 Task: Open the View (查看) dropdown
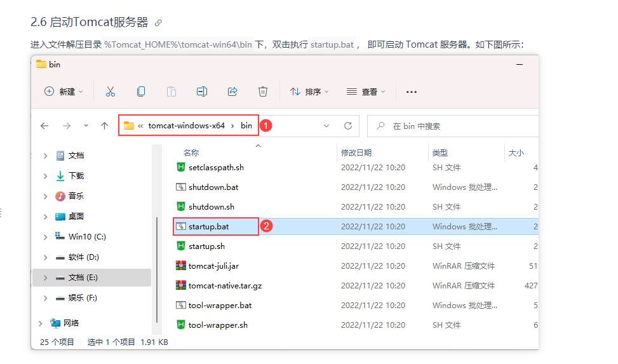coord(366,91)
